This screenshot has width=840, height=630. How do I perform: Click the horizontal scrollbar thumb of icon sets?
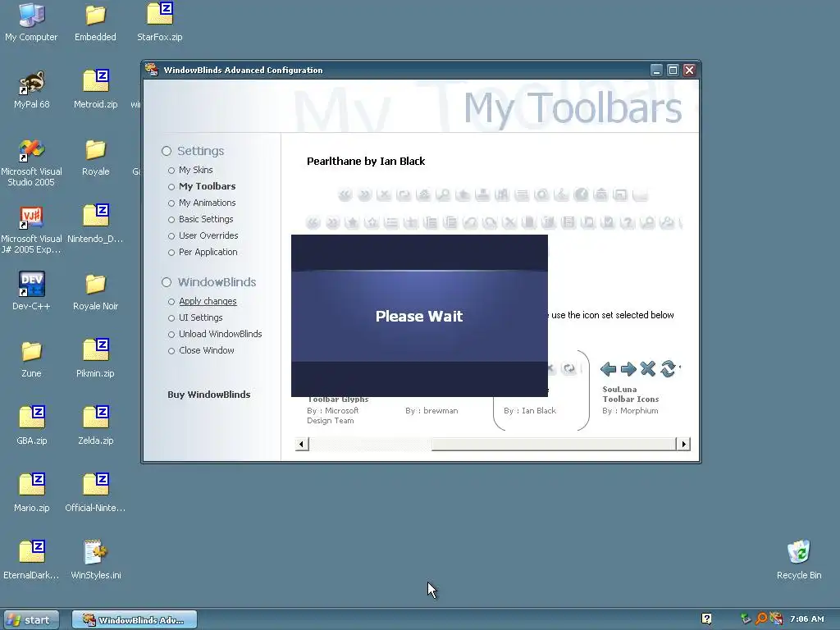[554, 444]
